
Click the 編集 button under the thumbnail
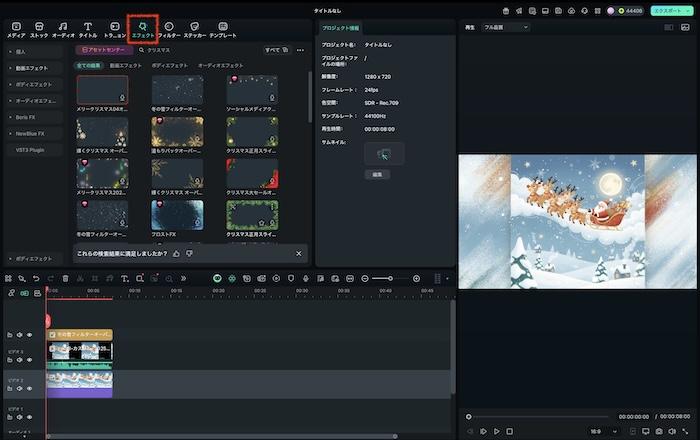377,173
